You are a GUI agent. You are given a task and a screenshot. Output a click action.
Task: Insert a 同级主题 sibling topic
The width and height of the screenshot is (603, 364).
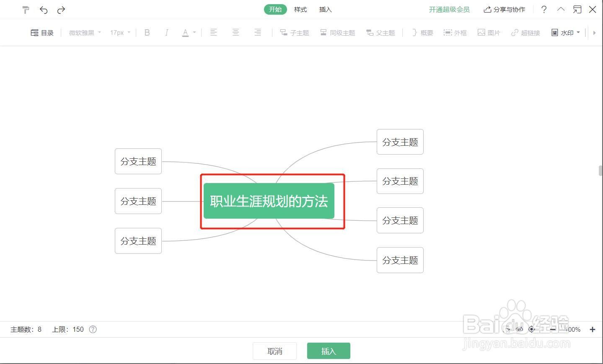[x=337, y=32]
